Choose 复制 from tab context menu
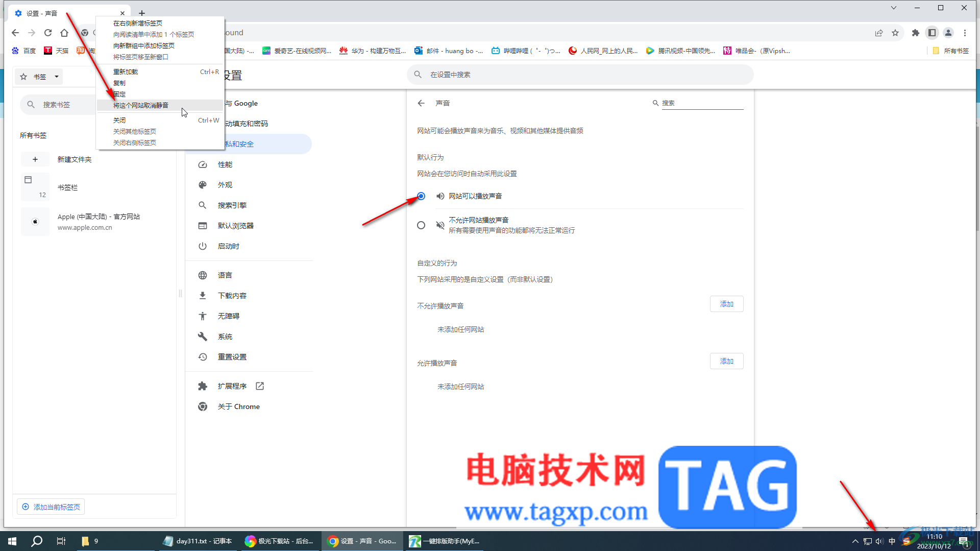Image resolution: width=980 pixels, height=551 pixels. click(x=160, y=83)
